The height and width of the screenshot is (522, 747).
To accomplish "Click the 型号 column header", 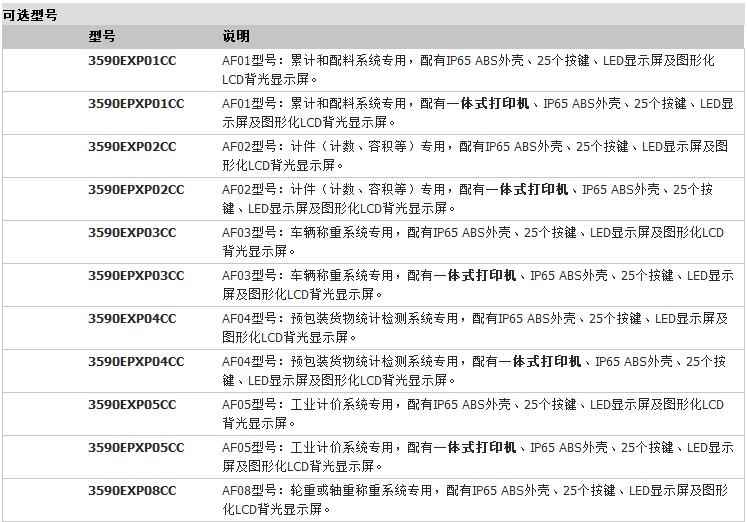I will [x=102, y=36].
